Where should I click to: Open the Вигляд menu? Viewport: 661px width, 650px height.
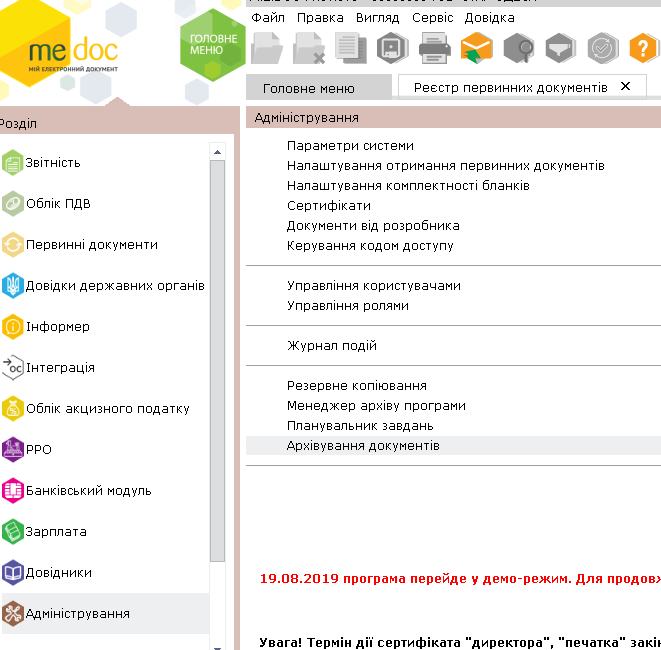[377, 18]
